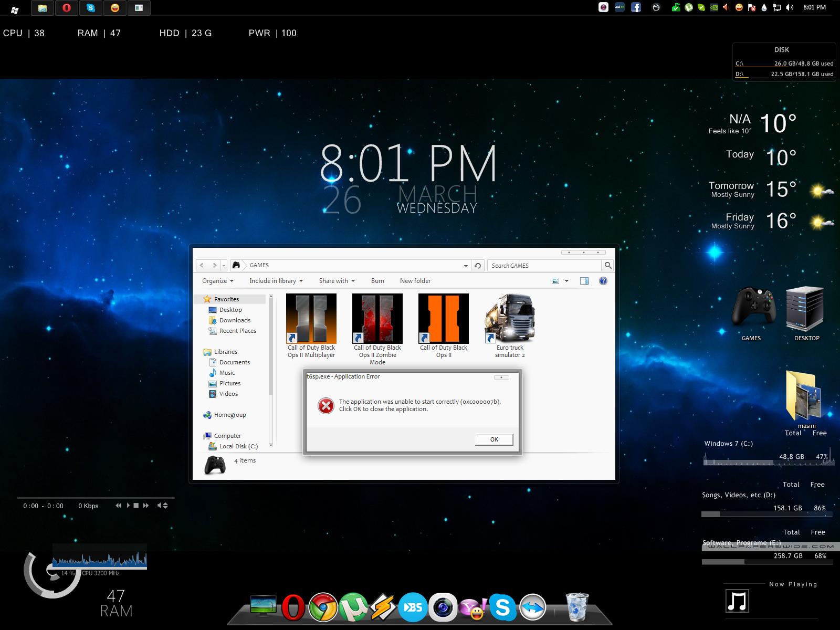Select Homegroup in the navigation pane
The image size is (840, 630).
[x=230, y=415]
